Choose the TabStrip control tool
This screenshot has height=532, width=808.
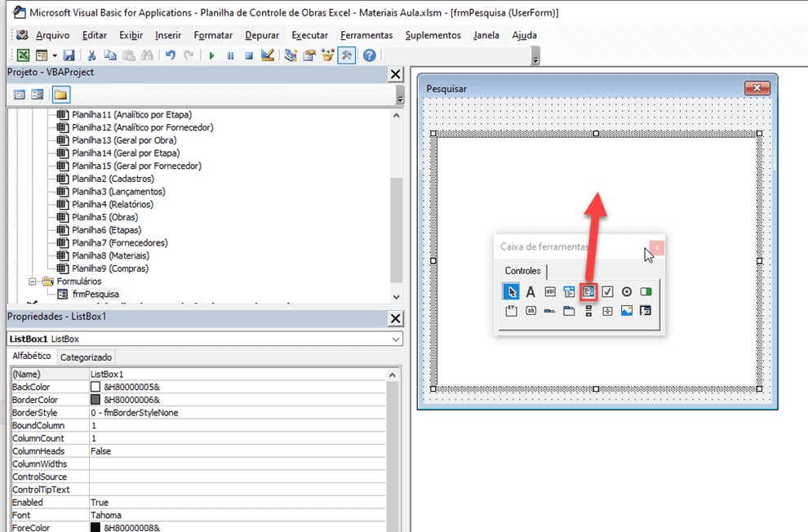click(x=550, y=311)
